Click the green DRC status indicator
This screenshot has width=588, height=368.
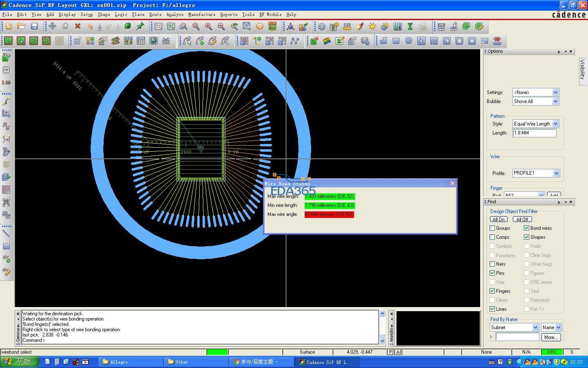(x=552, y=352)
